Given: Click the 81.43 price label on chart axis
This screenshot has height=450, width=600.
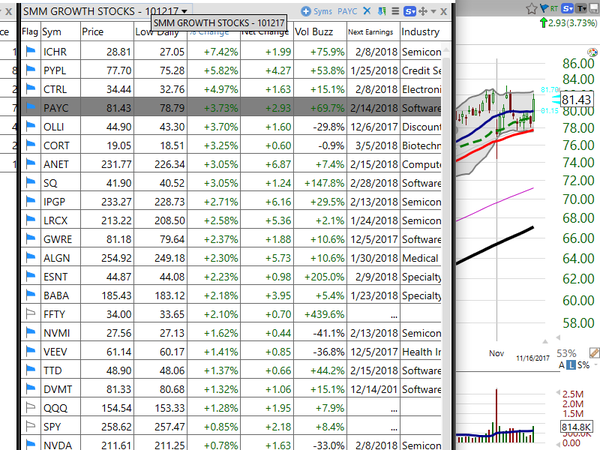Looking at the screenshot, I should point(576,100).
